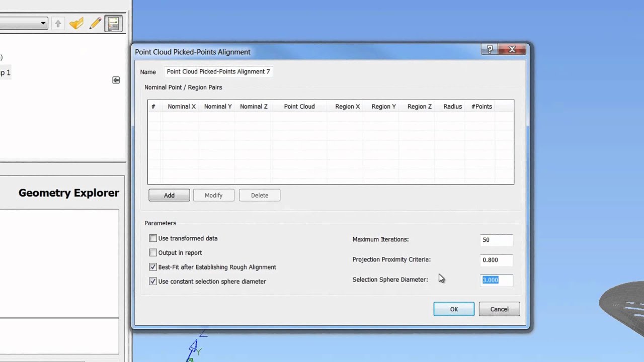Viewport: 644px width, 362px height.
Task: Click the Geometry Explorer panel title
Action: tap(69, 193)
